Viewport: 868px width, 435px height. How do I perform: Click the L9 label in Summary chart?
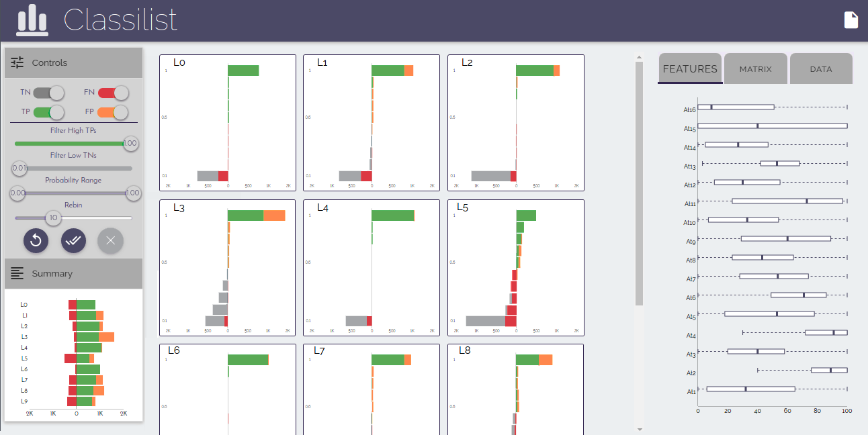tap(24, 401)
